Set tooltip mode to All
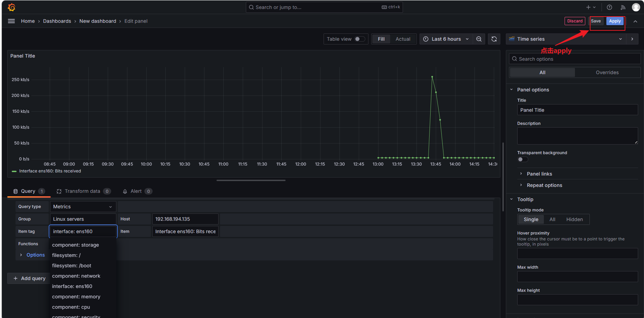This screenshot has width=644, height=318. click(552, 219)
